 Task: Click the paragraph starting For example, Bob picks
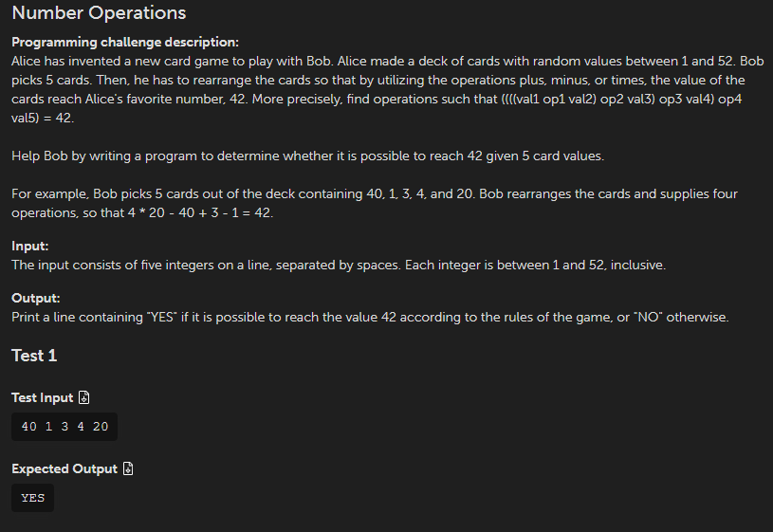pos(375,203)
